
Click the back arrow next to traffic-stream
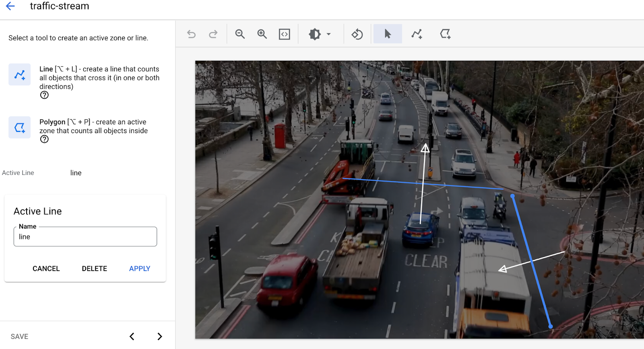(x=10, y=6)
